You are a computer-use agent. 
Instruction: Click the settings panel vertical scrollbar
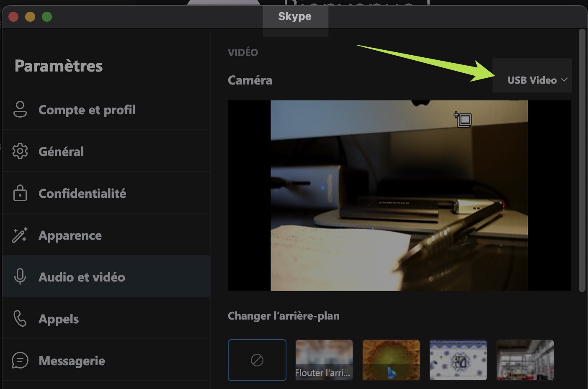(x=582, y=160)
